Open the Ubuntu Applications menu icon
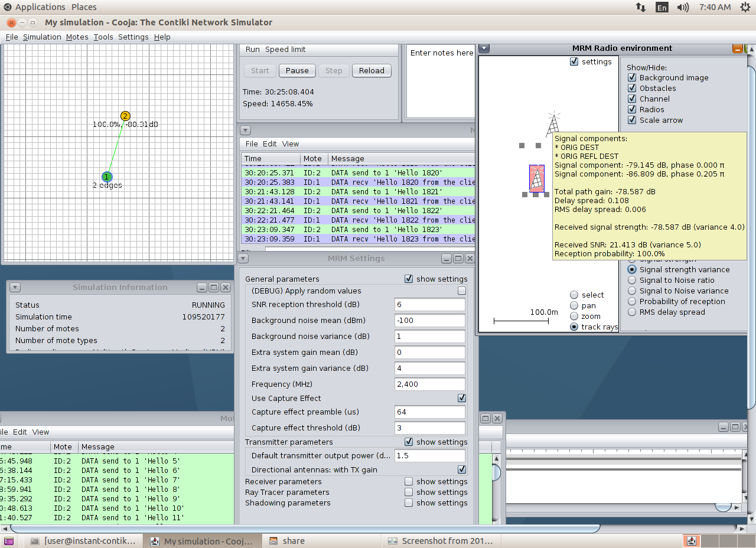Viewport: 756px width, 548px height. point(7,7)
